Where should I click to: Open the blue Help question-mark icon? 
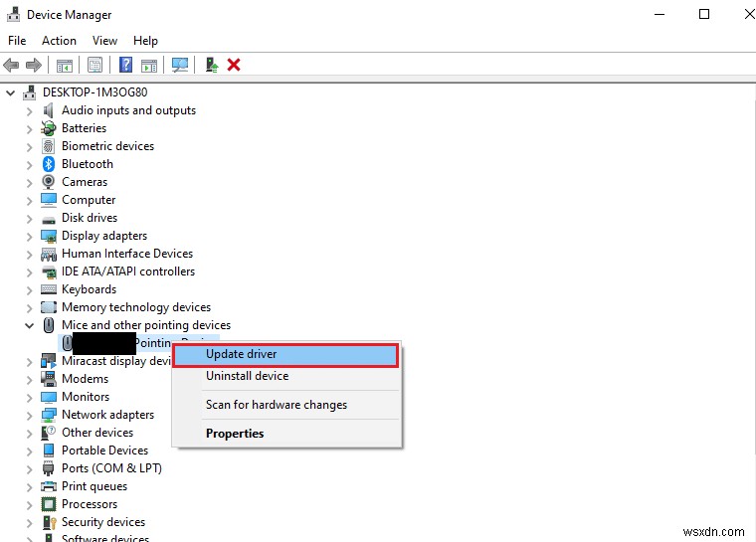pyautogui.click(x=126, y=65)
